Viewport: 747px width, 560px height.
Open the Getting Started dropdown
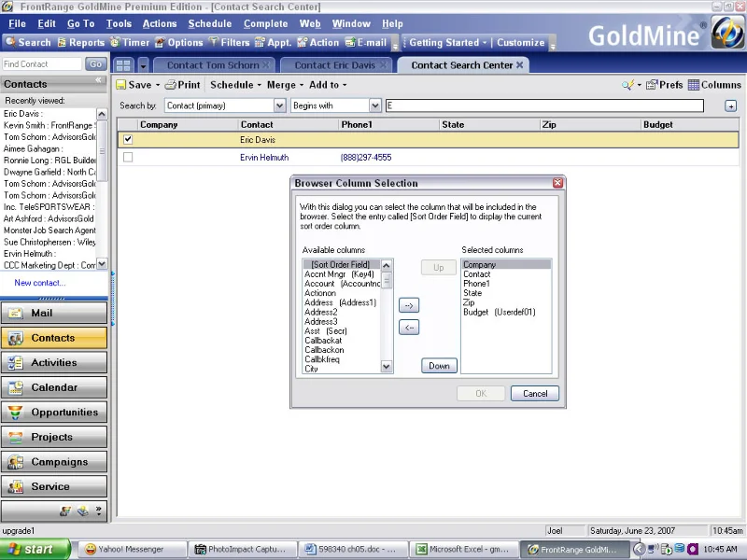[x=448, y=42]
